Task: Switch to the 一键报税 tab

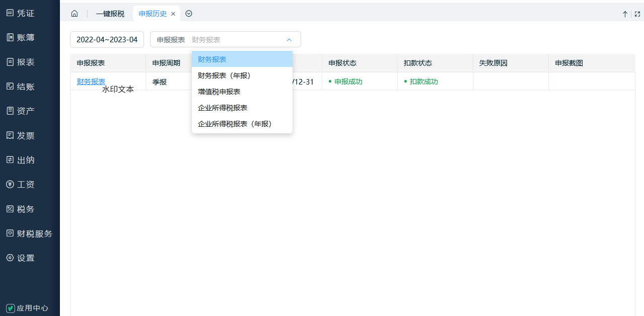Action: click(110, 14)
